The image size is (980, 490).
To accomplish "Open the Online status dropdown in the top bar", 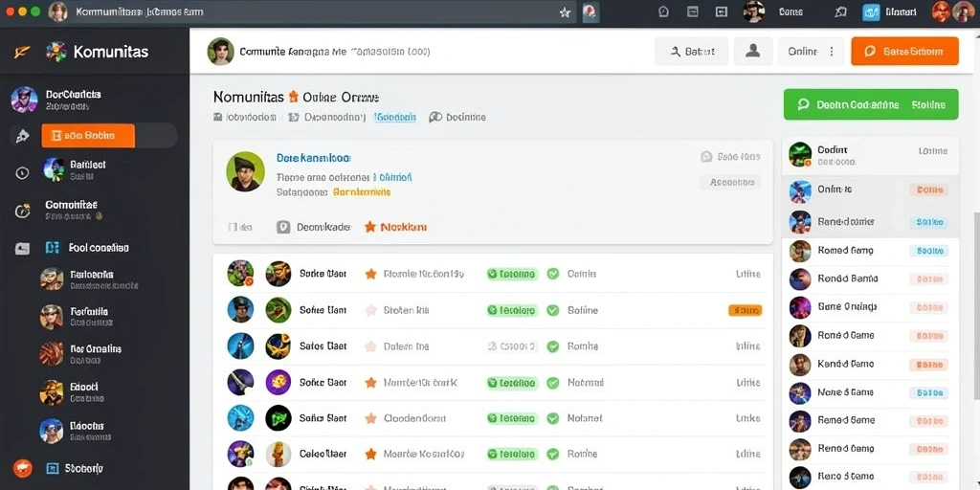I will click(x=811, y=52).
